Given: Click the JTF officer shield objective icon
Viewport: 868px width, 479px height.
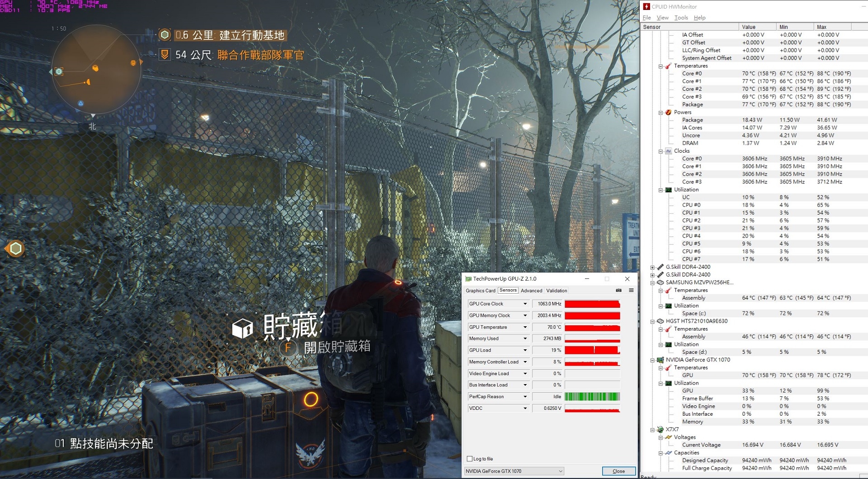Looking at the screenshot, I should click(x=165, y=55).
